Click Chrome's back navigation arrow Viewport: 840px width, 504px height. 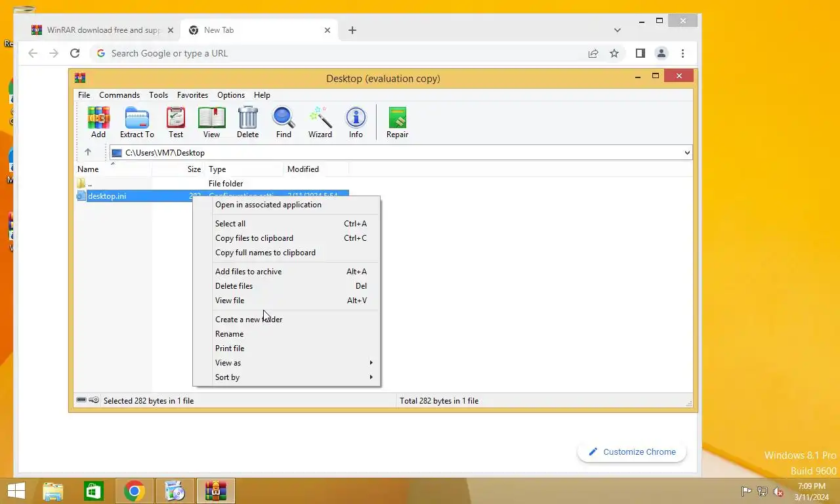(33, 53)
